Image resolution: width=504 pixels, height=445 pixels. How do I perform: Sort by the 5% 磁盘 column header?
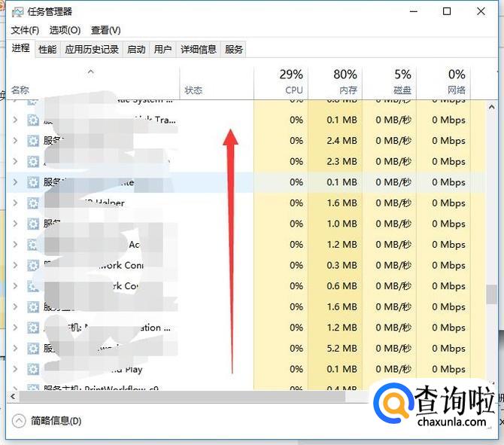(389, 83)
